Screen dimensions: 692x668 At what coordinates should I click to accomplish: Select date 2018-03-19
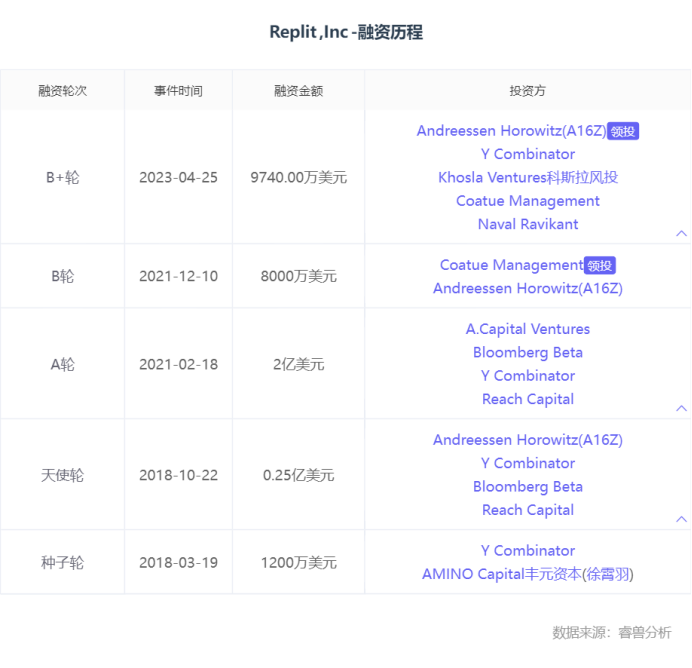[x=178, y=562]
